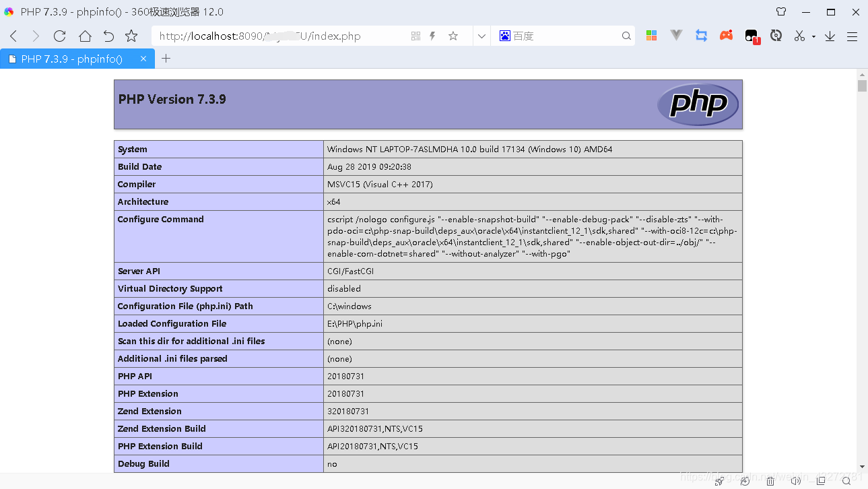Mute page audio with the speaker icon
The width and height of the screenshot is (868, 489).
coord(795,481)
